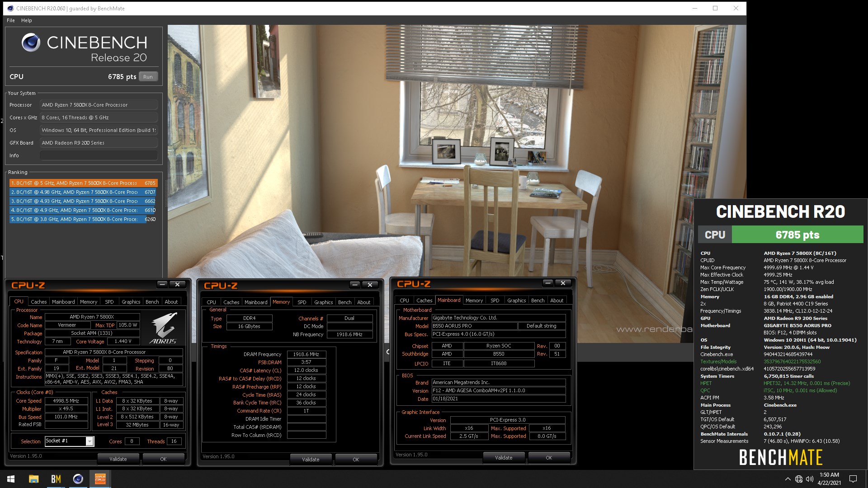
Task: Click Cinebench title bar app icon
Action: pyautogui.click(x=10, y=8)
